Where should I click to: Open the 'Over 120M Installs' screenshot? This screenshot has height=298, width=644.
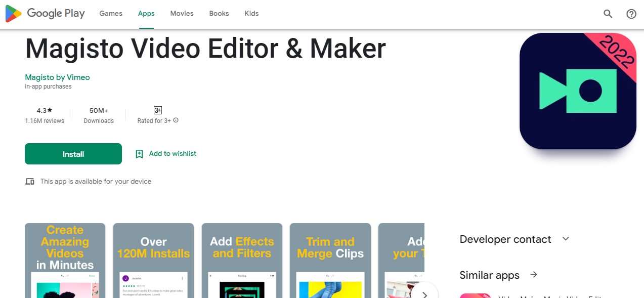point(153,261)
